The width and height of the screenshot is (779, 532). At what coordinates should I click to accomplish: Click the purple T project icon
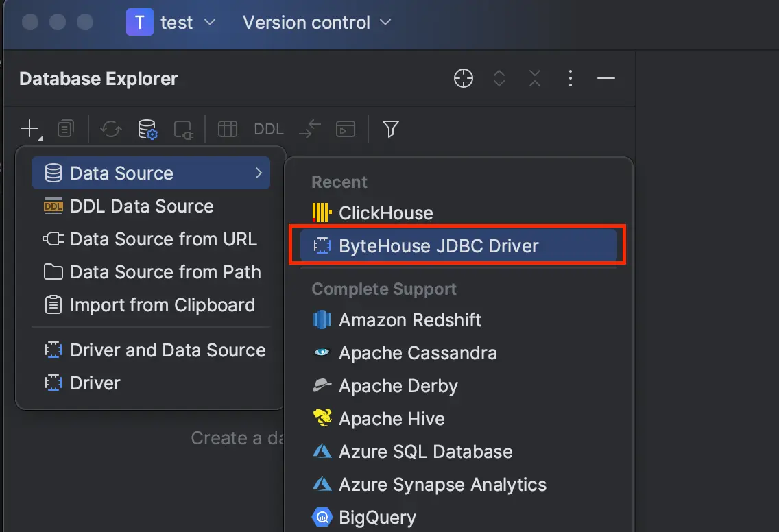(140, 23)
